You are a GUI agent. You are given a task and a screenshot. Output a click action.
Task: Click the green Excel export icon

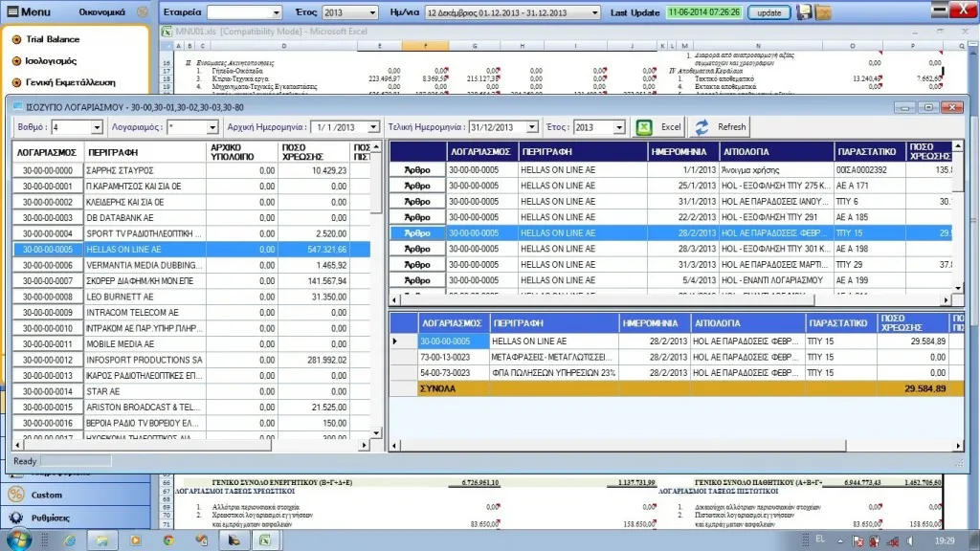point(644,127)
